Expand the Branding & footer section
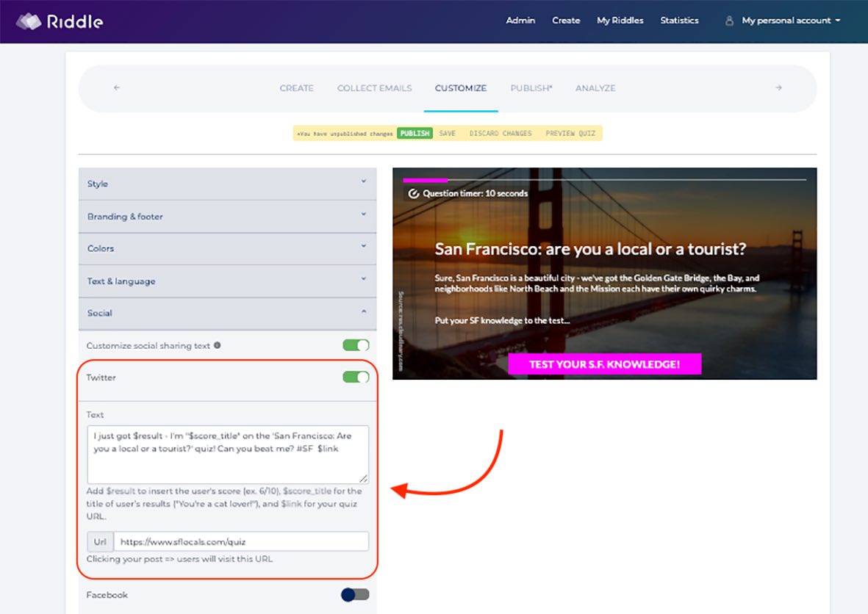The height and width of the screenshot is (614, 868). (x=228, y=216)
